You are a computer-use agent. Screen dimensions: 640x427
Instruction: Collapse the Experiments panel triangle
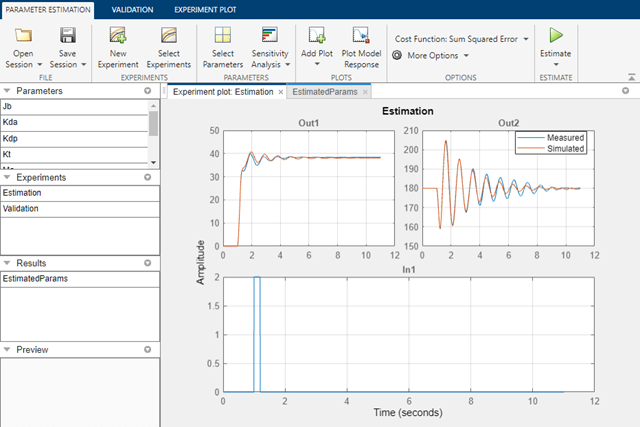7,177
